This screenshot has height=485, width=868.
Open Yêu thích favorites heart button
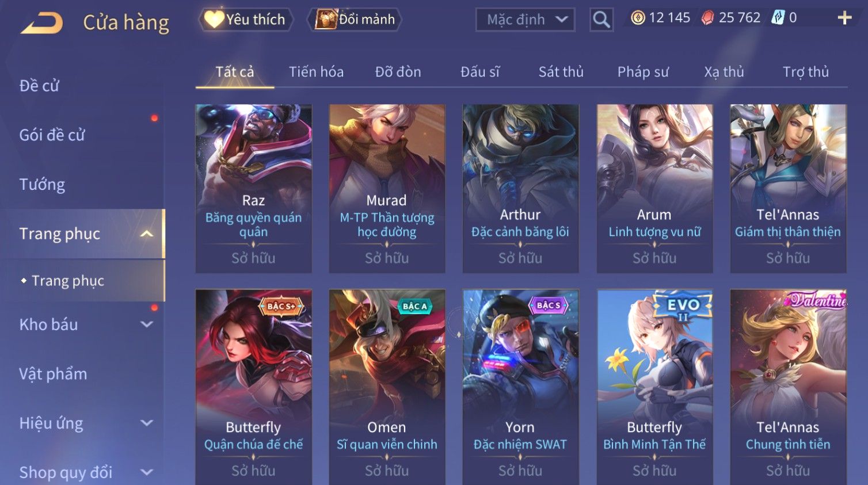246,20
